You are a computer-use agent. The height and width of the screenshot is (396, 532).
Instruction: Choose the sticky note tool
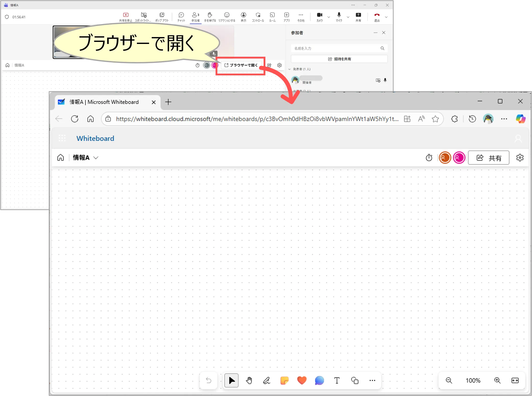point(284,380)
